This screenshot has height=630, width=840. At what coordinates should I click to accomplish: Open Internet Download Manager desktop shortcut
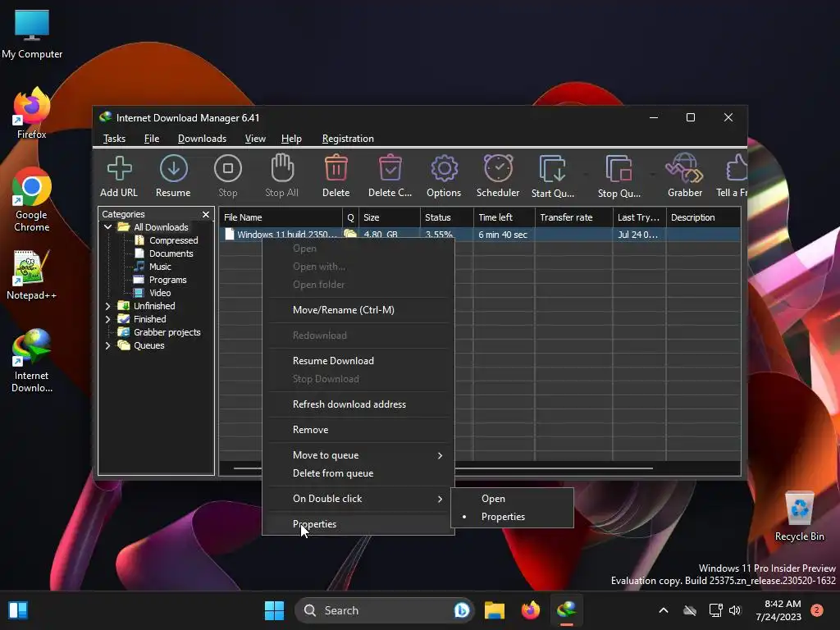(x=32, y=361)
